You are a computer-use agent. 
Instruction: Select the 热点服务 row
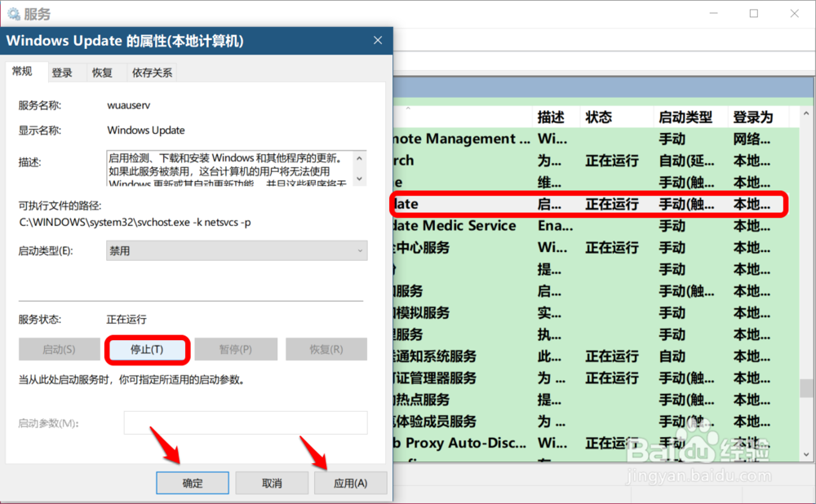coord(596,400)
